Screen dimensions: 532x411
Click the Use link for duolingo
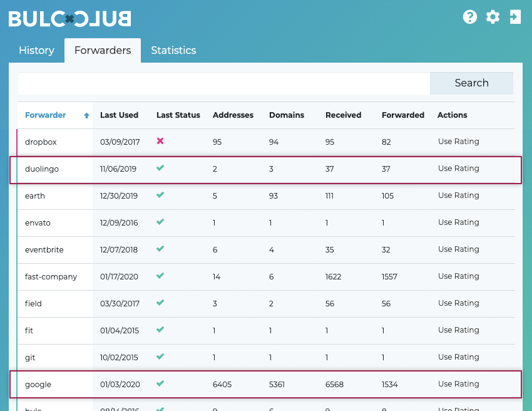point(445,168)
